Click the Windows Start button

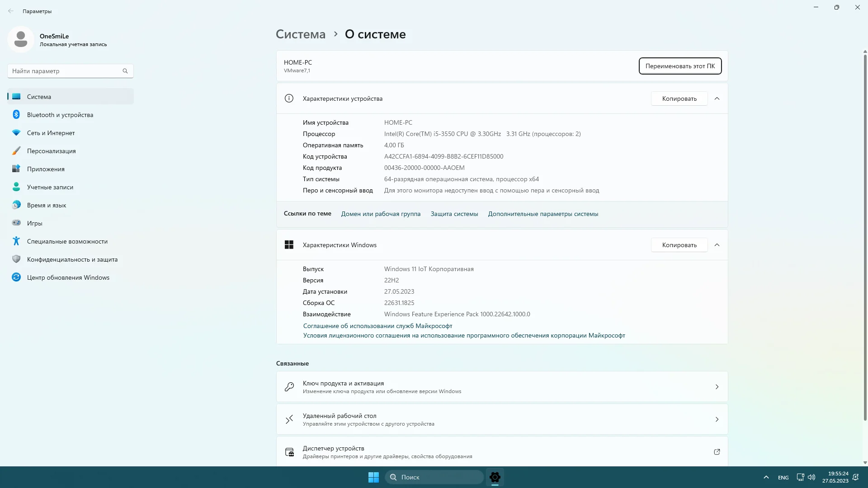[373, 477]
